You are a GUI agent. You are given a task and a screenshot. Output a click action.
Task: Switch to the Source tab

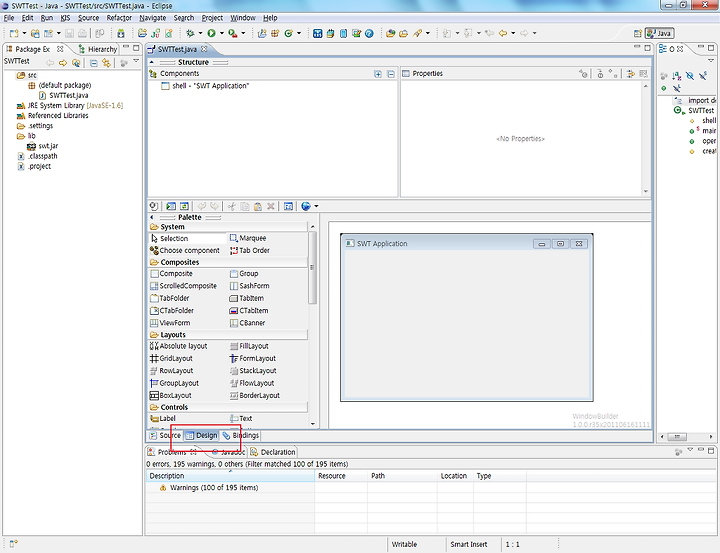pos(165,435)
